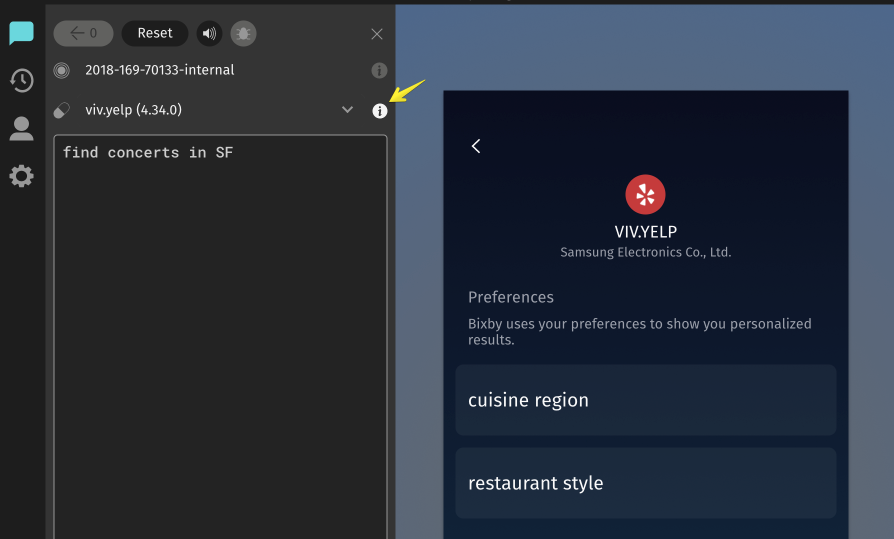Toggle the speaker audio icon
Viewport: 894px width, 539px height.
point(209,34)
